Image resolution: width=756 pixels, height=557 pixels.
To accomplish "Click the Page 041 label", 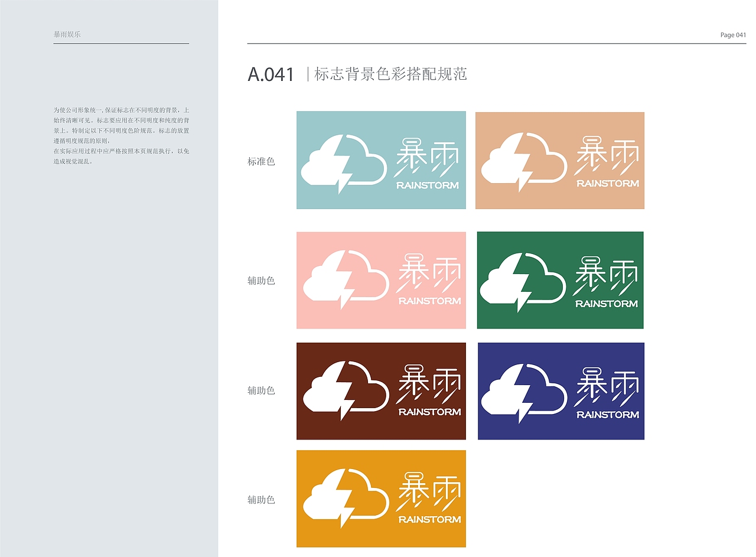I will click(732, 35).
